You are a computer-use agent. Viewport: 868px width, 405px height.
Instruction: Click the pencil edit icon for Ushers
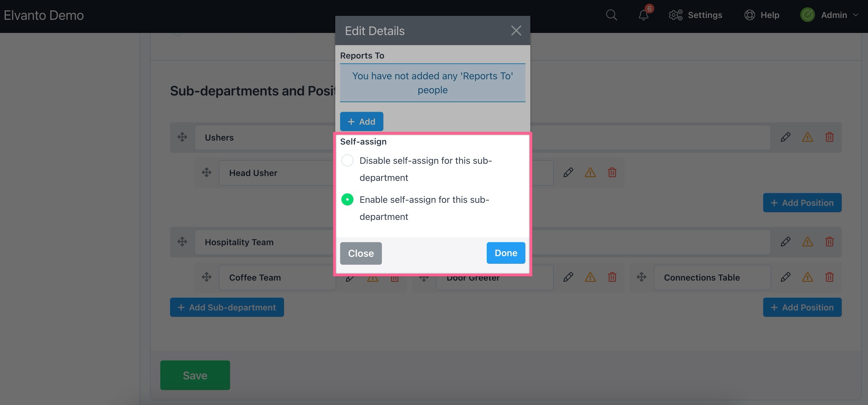pyautogui.click(x=785, y=137)
